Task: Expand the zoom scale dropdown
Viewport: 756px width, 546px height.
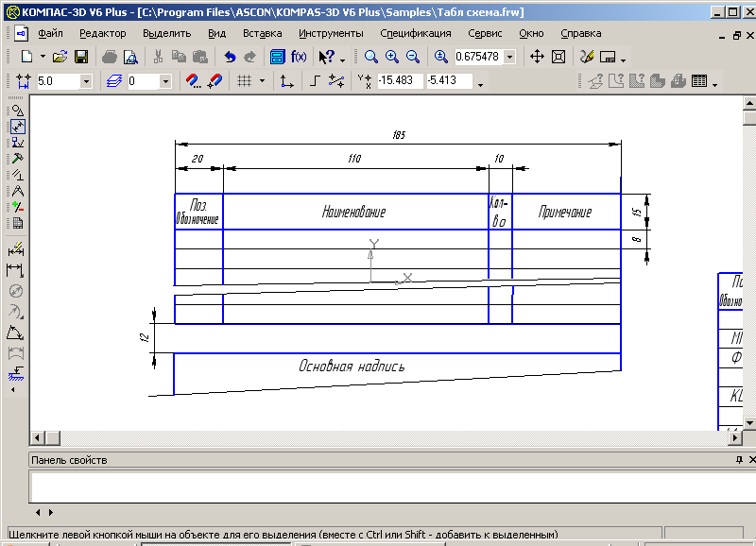Action: tap(510, 57)
